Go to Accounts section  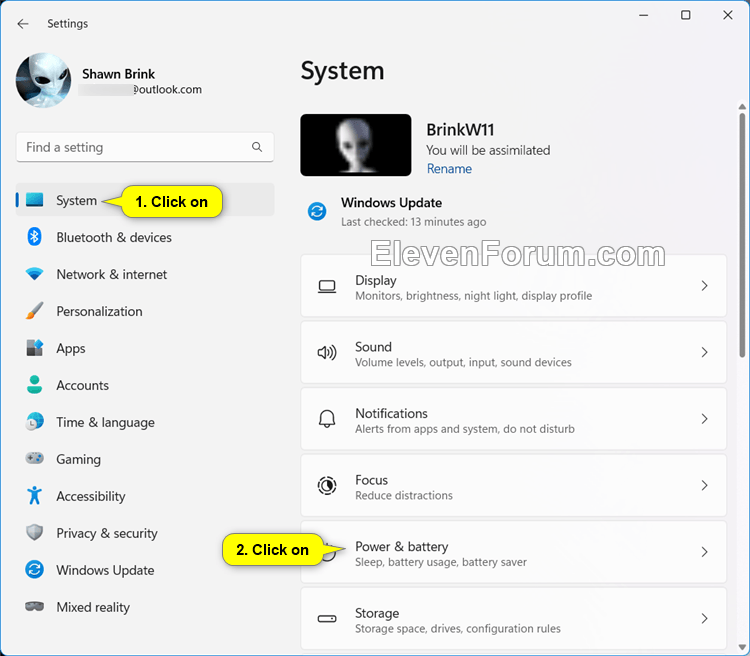pyautogui.click(x=145, y=385)
